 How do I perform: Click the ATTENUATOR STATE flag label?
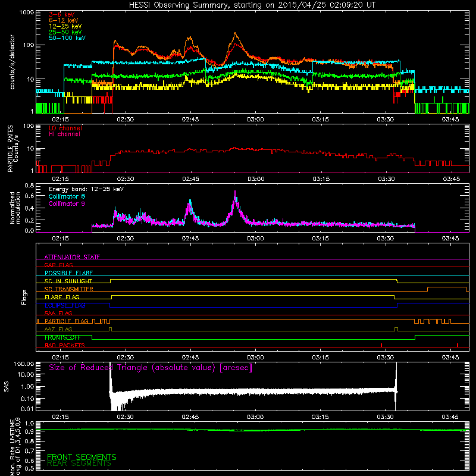coord(72,257)
